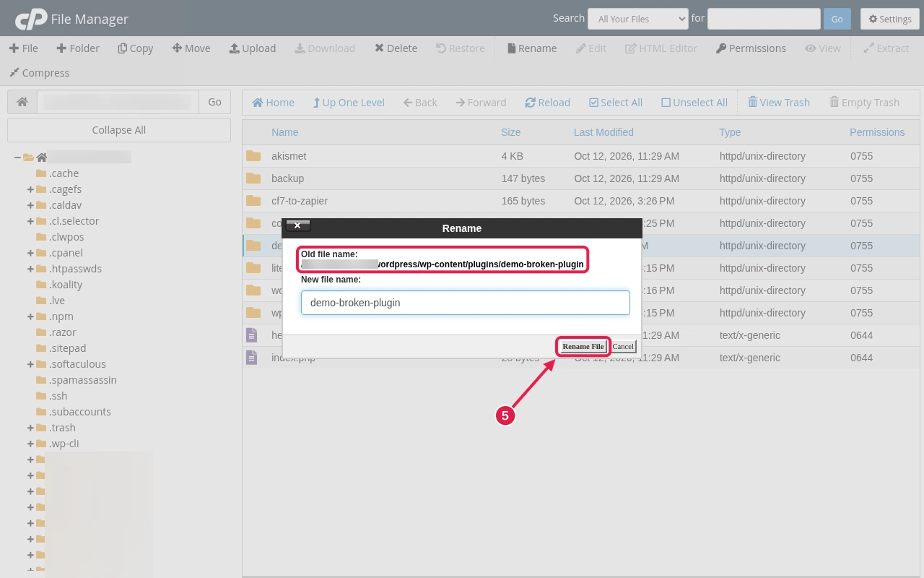Click the Collapse All button
Image resolution: width=924 pixels, height=578 pixels.
pos(119,130)
